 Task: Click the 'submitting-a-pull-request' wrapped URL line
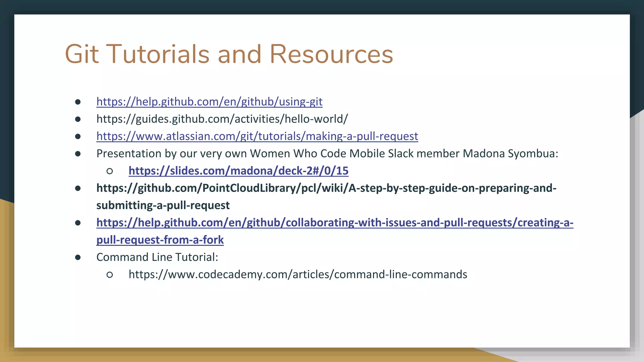(x=163, y=206)
